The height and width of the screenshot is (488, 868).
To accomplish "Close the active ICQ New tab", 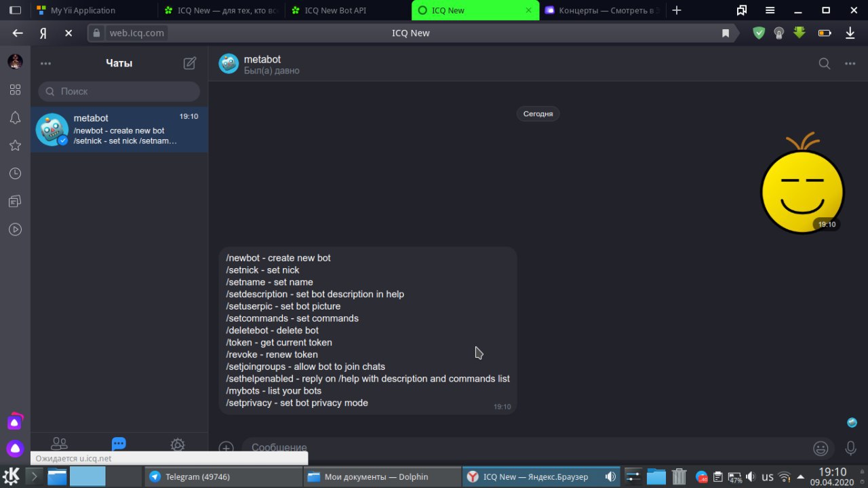I will pos(529,10).
